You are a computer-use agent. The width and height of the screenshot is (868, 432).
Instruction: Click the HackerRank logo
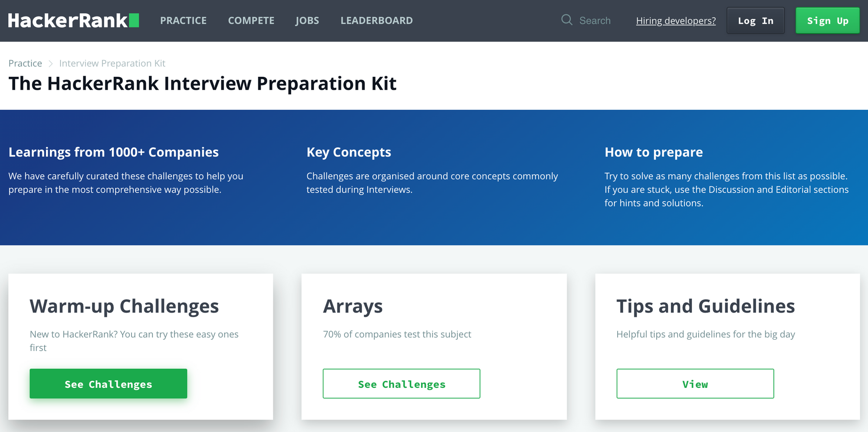[73, 20]
